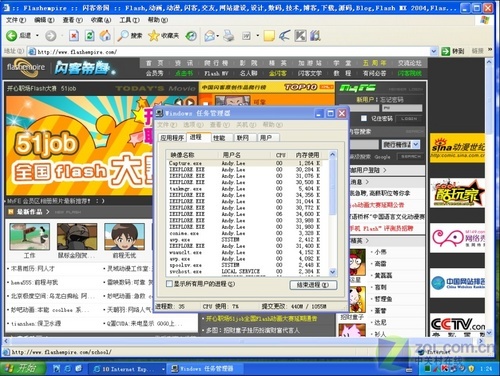Click the IE Back arrow button
Screen dimensions: 500x376
12,36
